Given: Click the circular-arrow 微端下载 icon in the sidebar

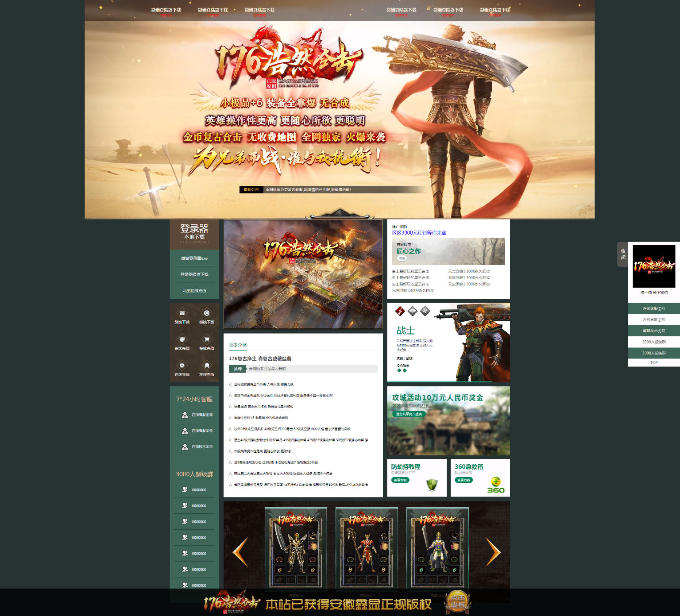Looking at the screenshot, I should click(206, 313).
